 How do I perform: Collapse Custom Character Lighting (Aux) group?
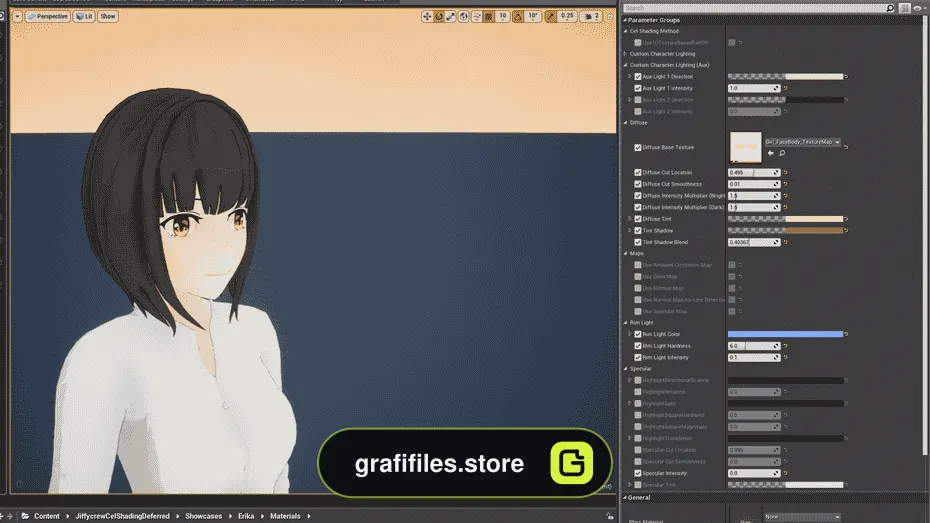[x=625, y=65]
